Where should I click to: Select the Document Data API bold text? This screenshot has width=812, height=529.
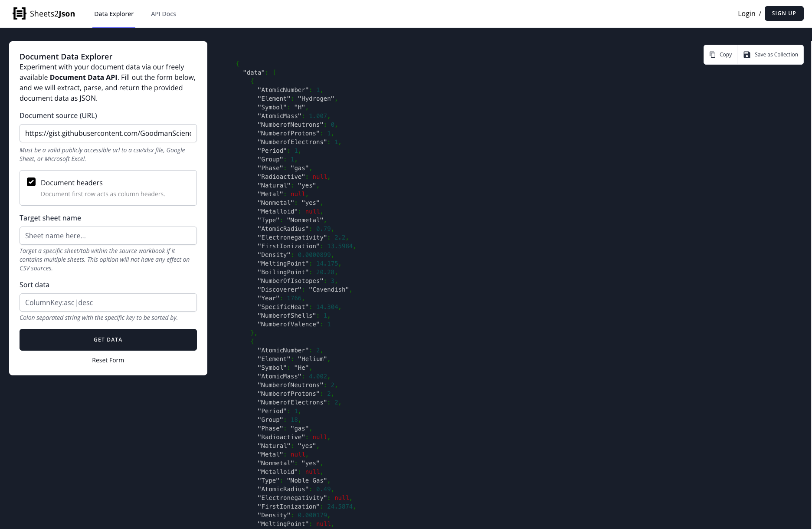tap(83, 77)
